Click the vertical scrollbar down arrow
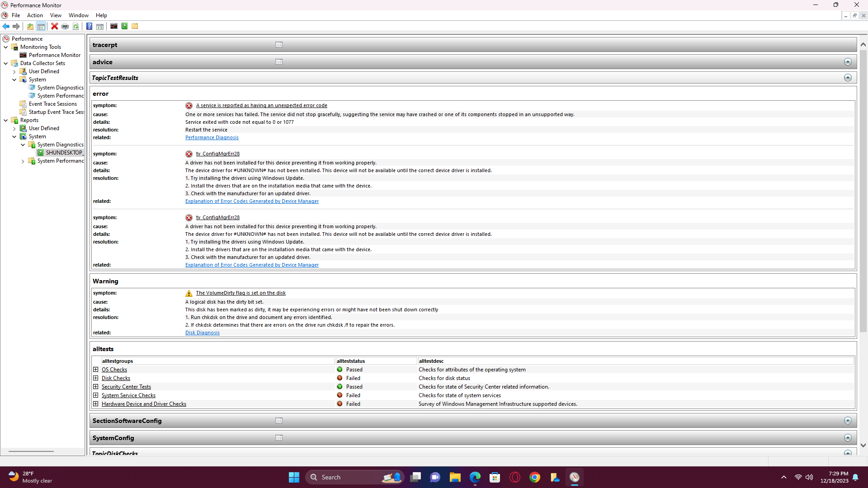The image size is (868, 488). pyautogui.click(x=863, y=445)
